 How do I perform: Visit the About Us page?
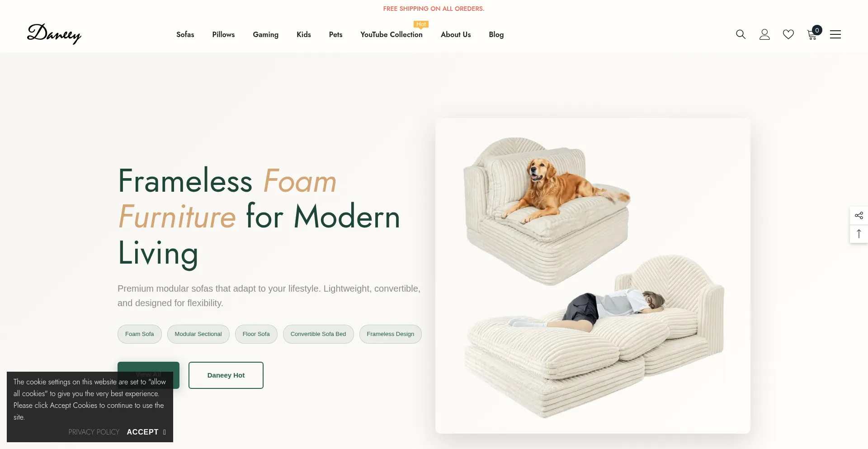pyautogui.click(x=456, y=34)
